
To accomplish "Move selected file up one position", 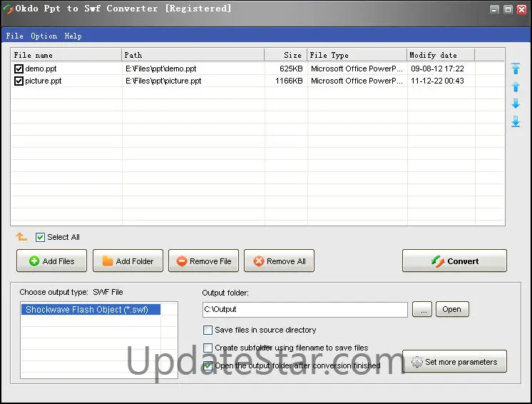I will point(516,87).
